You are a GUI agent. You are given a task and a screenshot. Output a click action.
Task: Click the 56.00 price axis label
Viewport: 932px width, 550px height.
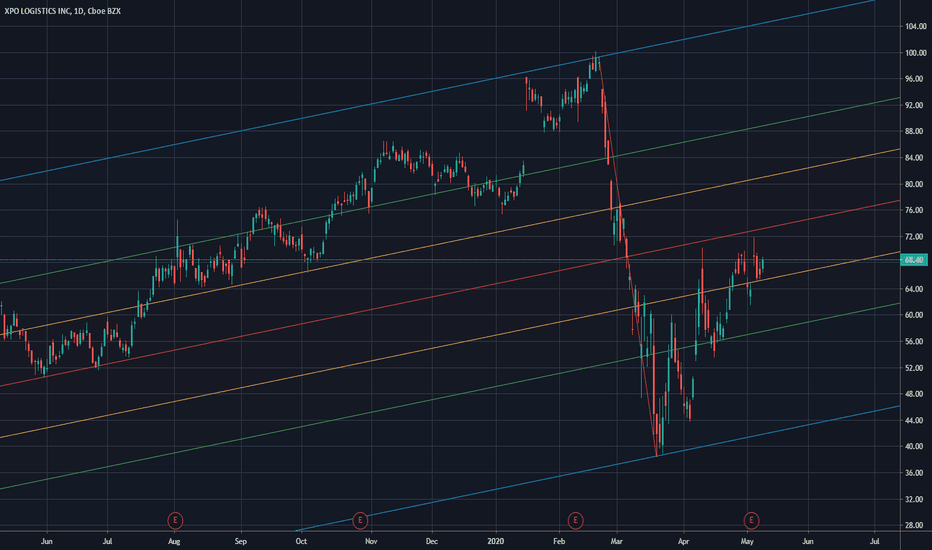coord(915,342)
